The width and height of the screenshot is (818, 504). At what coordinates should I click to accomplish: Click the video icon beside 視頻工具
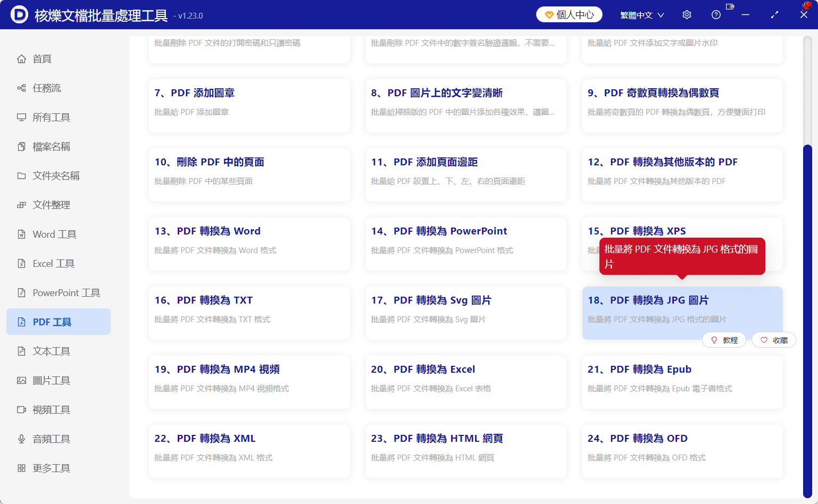[21, 410]
